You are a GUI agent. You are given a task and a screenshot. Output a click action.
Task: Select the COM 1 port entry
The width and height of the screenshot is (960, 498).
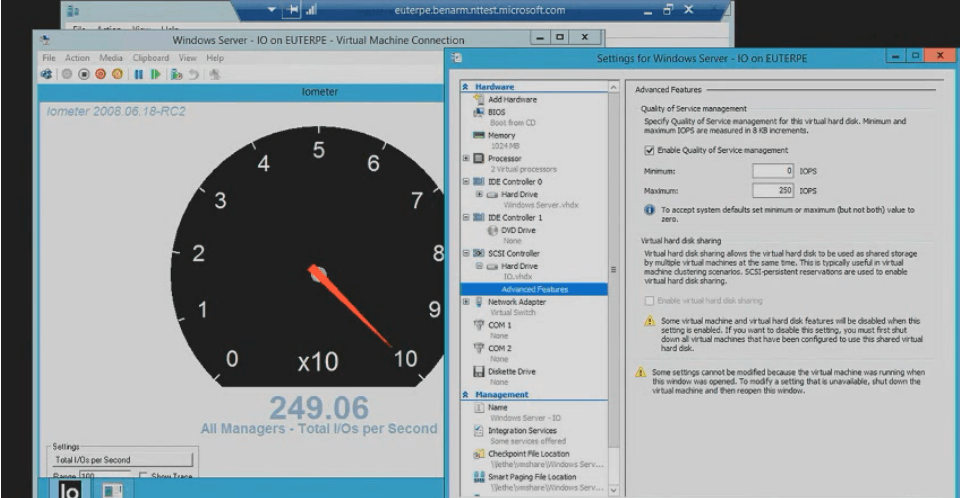(500, 325)
